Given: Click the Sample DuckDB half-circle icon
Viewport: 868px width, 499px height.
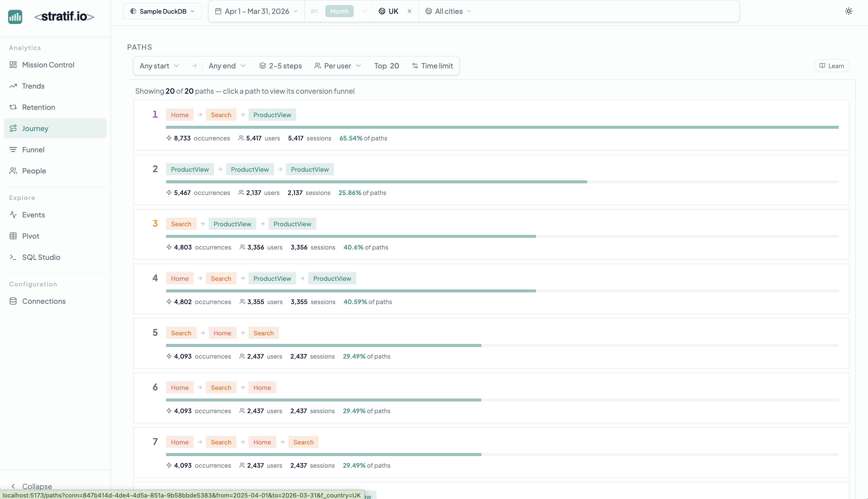Looking at the screenshot, I should 133,11.
